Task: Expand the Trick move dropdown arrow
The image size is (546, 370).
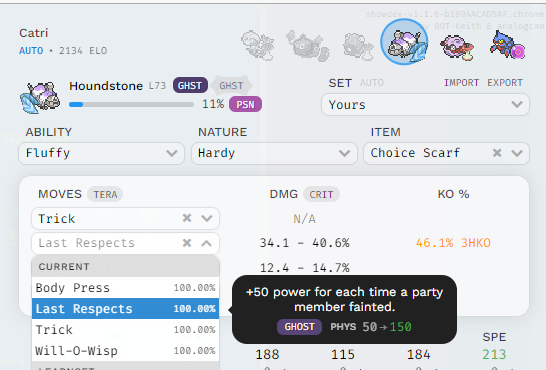Action: coord(207,218)
